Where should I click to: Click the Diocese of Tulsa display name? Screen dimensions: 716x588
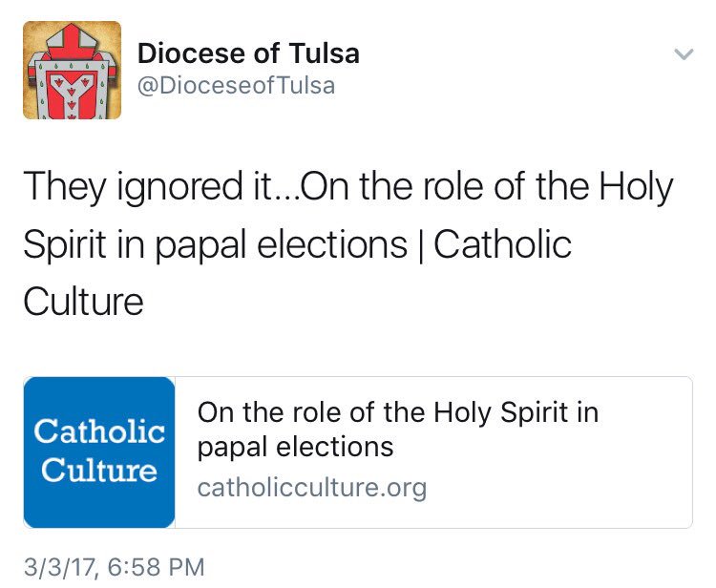pos(248,53)
